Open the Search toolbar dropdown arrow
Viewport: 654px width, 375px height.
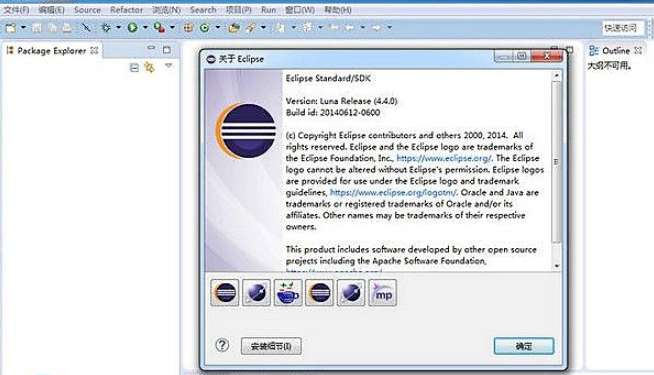pos(263,28)
